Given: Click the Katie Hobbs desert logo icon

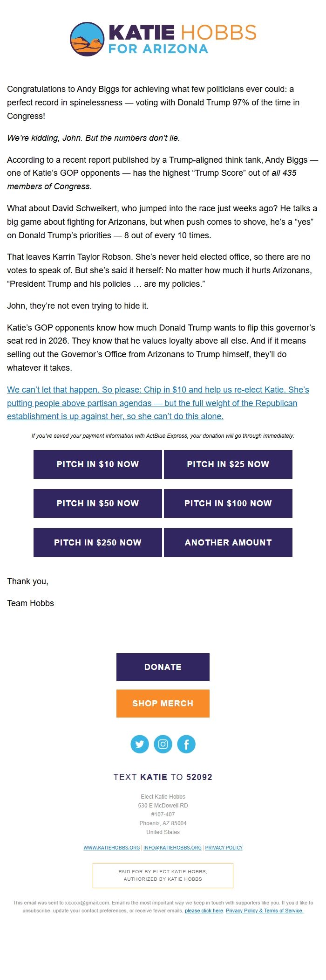Looking at the screenshot, I should tap(87, 39).
